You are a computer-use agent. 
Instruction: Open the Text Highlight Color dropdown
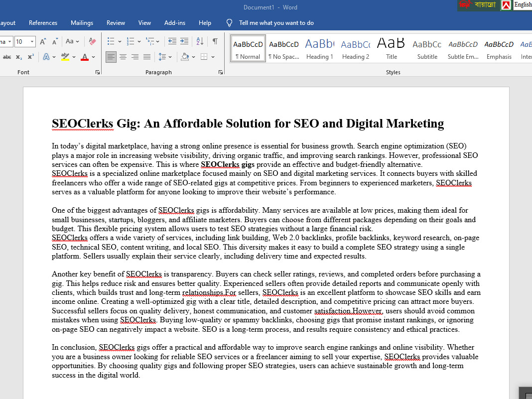(74, 56)
